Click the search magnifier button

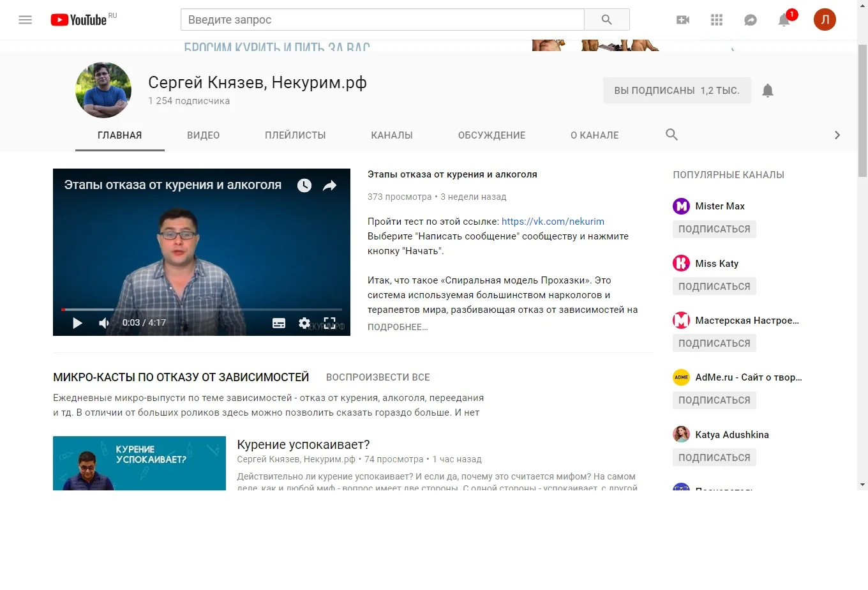pyautogui.click(x=607, y=20)
